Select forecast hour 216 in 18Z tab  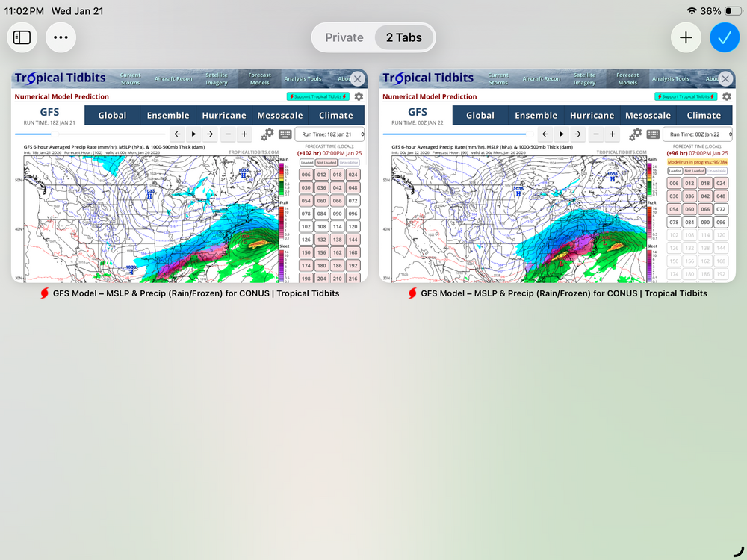[x=353, y=279]
